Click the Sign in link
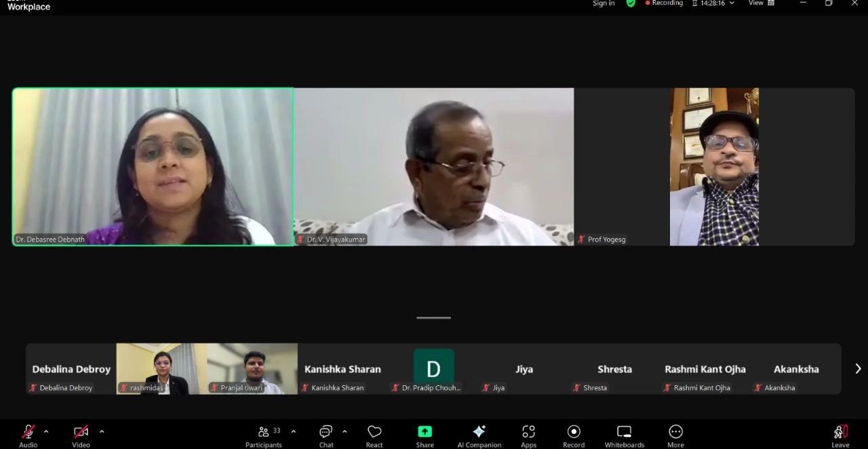 604,3
